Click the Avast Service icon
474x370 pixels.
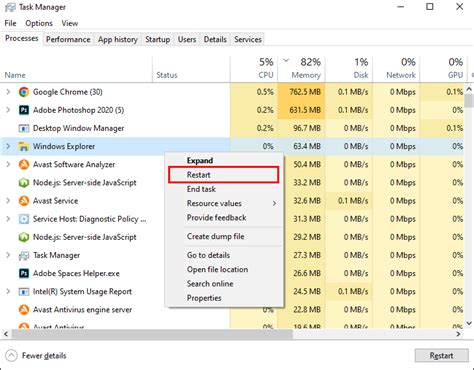tap(24, 201)
